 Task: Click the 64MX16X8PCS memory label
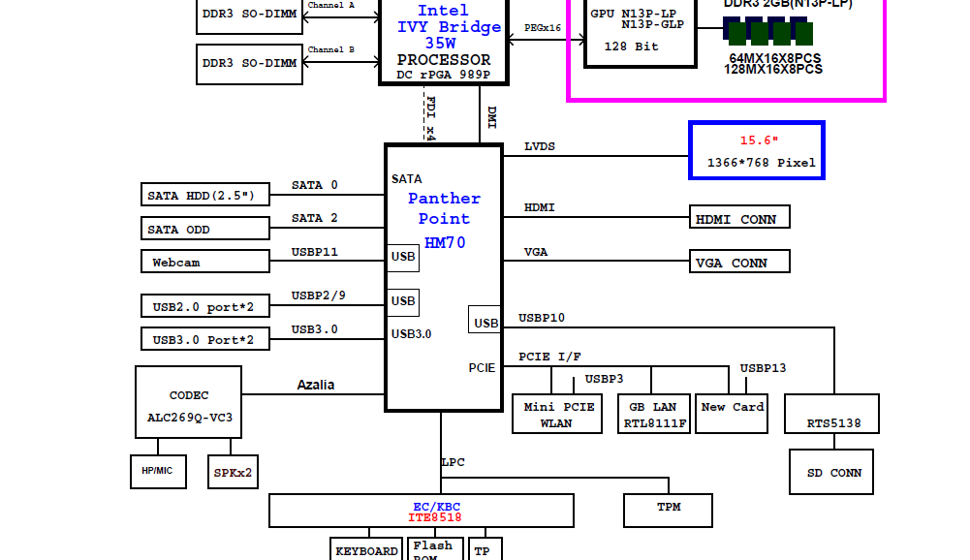[x=774, y=58]
